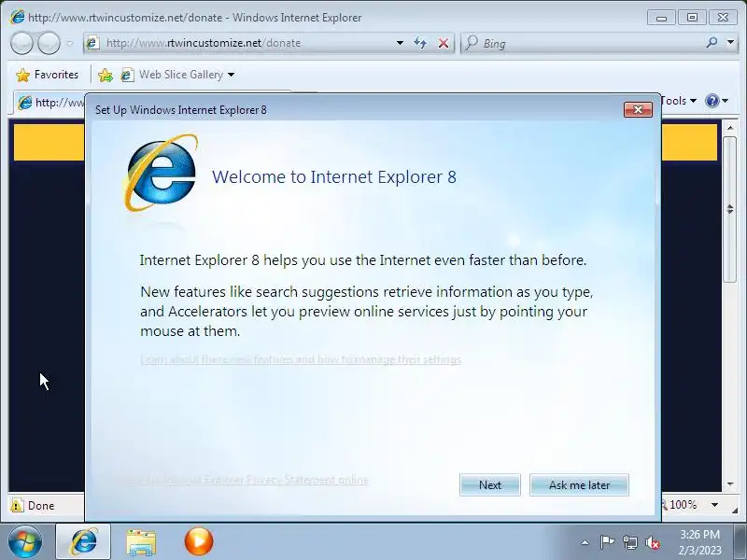Click the page icon in address bar
This screenshot has width=747, height=560.
[92, 43]
